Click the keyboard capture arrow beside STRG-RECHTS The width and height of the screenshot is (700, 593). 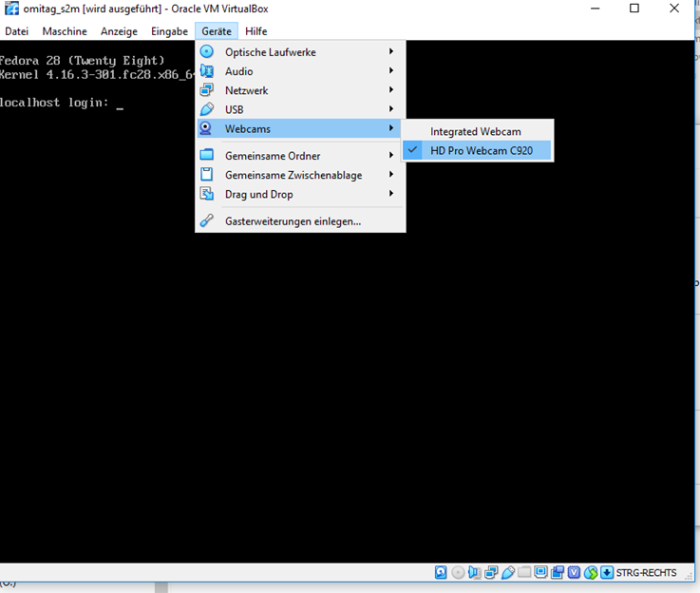point(606,572)
